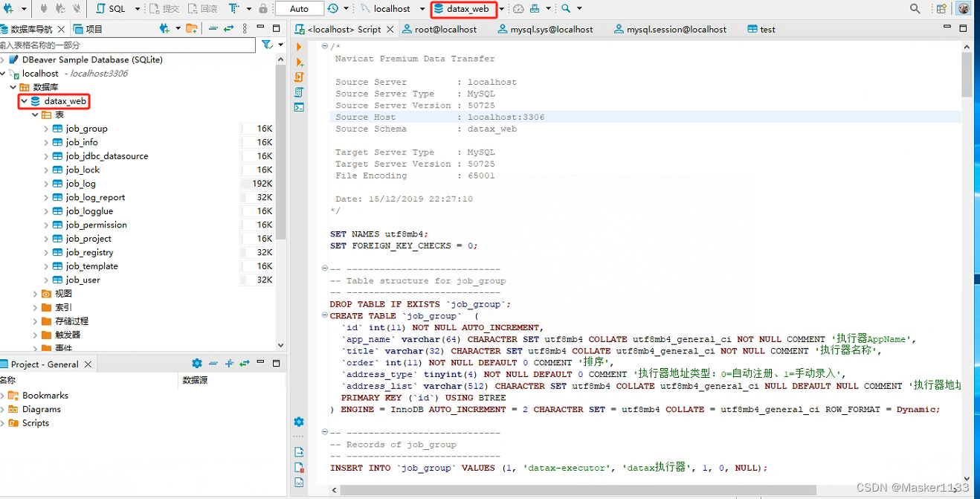Select the job_info table

tap(82, 142)
